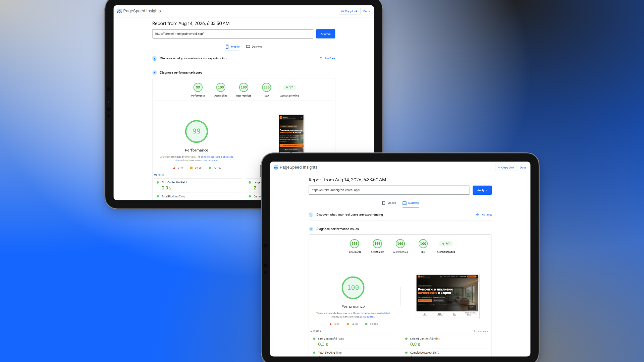Viewport: 644px width, 362px height.
Task: Click small 100 Performance gauge in lower tablet
Action: coord(355,244)
